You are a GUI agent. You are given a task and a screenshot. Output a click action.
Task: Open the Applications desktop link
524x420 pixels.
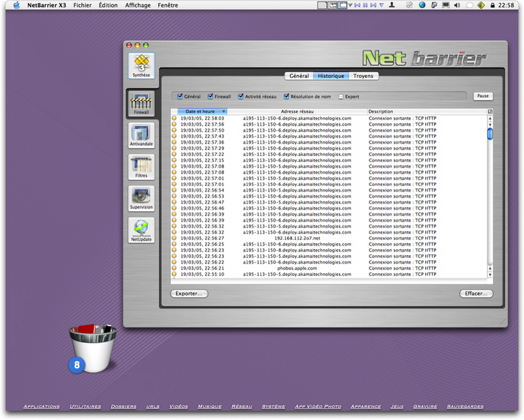coord(41,406)
